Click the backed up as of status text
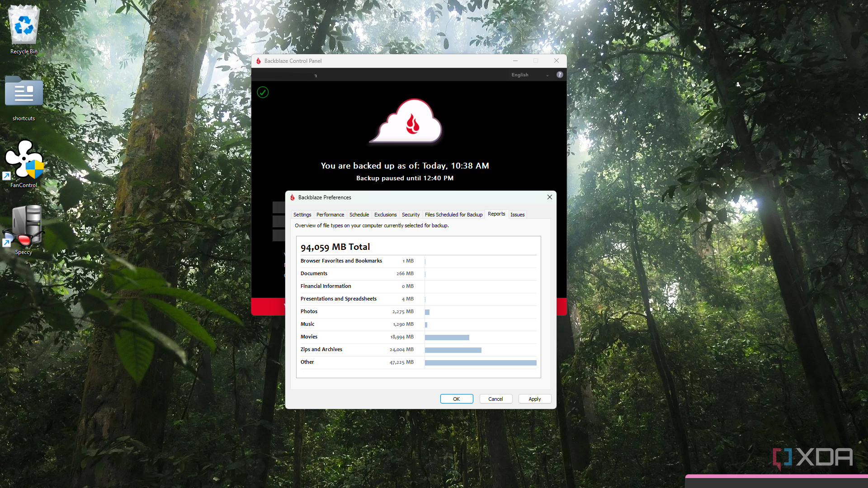Viewport: 868px width, 488px height. click(x=405, y=166)
